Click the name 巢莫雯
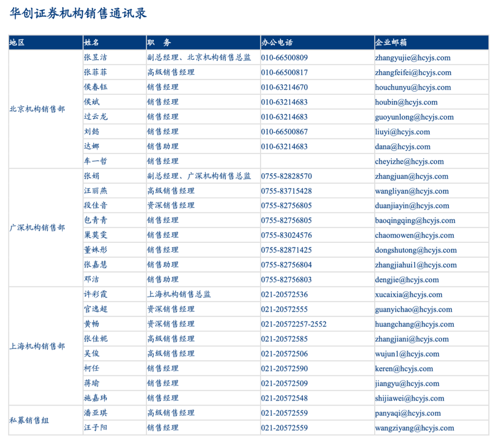The width and height of the screenshot is (496, 448). tap(96, 235)
